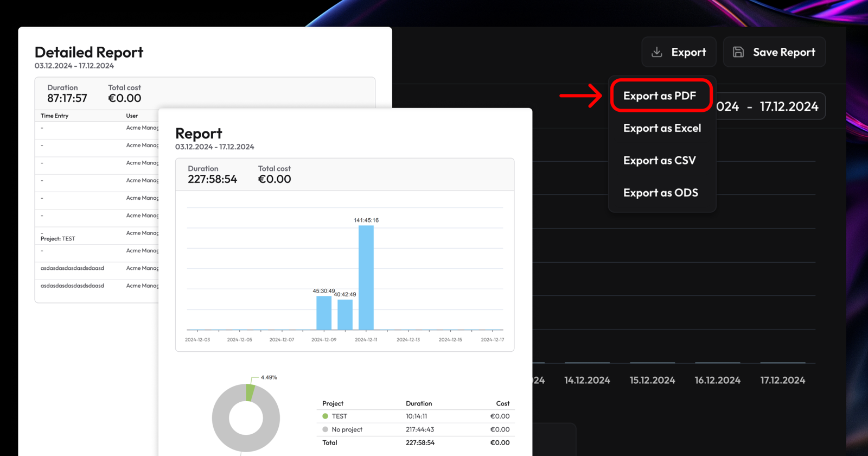Click the 227:58:54 duration summary value
Viewport: 868px width, 456px height.
pyautogui.click(x=212, y=179)
